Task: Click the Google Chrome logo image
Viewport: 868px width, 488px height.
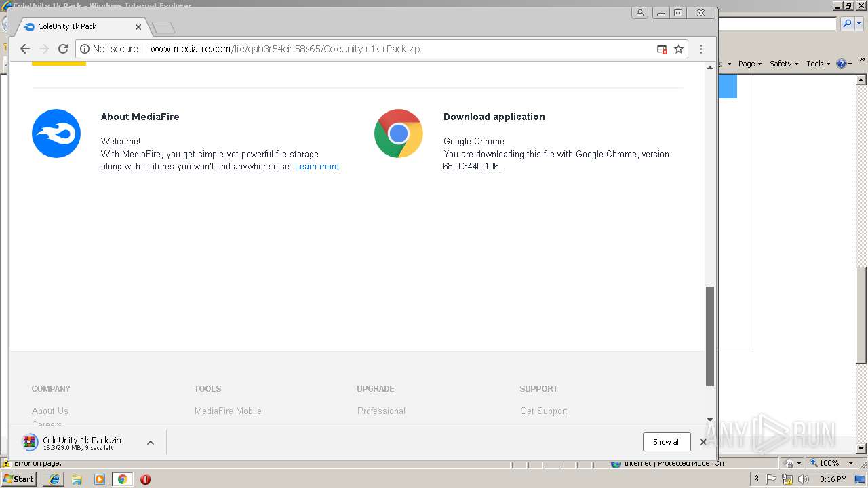Action: tap(399, 134)
